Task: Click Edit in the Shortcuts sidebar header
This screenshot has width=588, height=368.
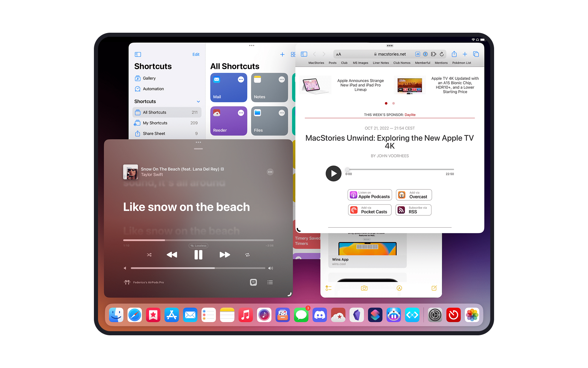Action: pos(196,54)
